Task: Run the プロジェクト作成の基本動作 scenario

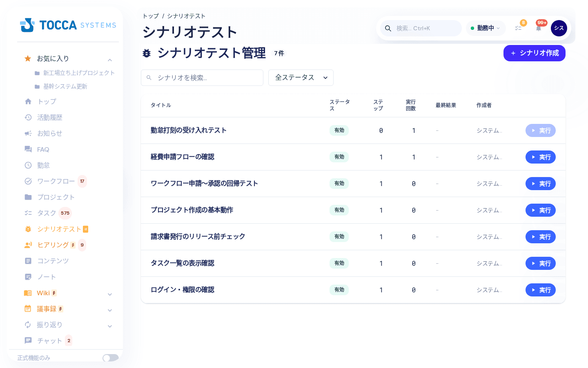Action: (541, 210)
